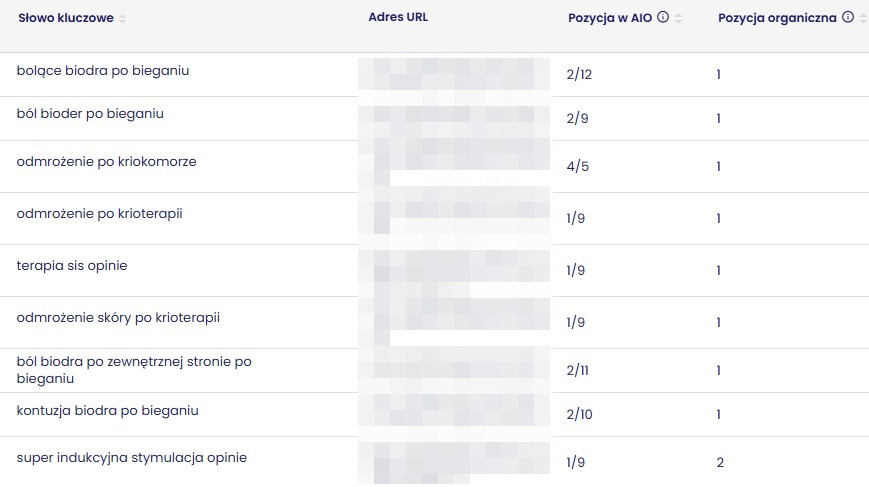Select odmrożenie skóry po krioterapii keyword

(118, 318)
